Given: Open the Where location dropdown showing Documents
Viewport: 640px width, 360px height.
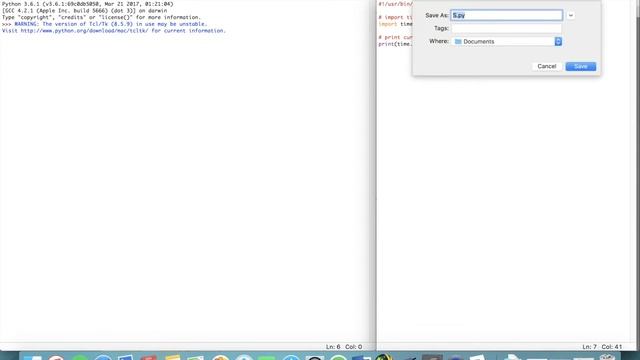Looking at the screenshot, I should pyautogui.click(x=507, y=41).
